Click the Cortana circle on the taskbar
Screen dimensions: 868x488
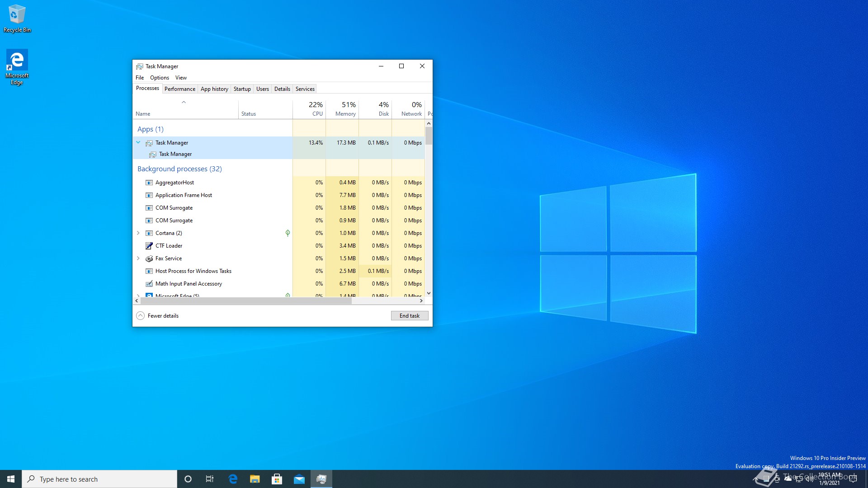(x=188, y=479)
